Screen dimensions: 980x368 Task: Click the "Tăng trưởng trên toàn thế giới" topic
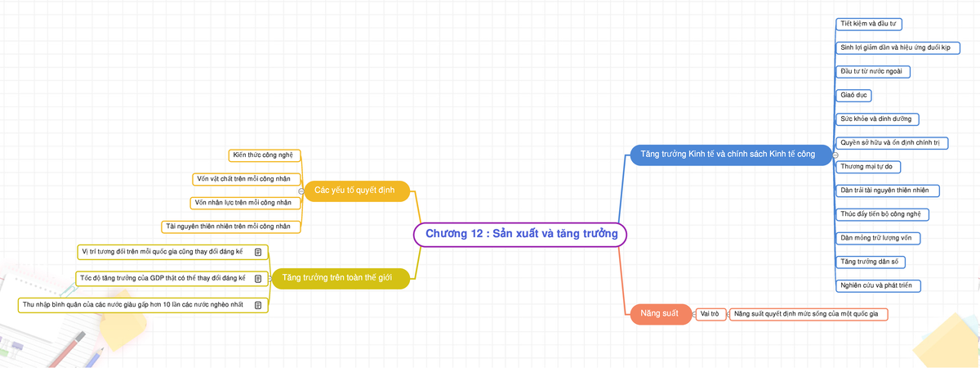tap(337, 278)
